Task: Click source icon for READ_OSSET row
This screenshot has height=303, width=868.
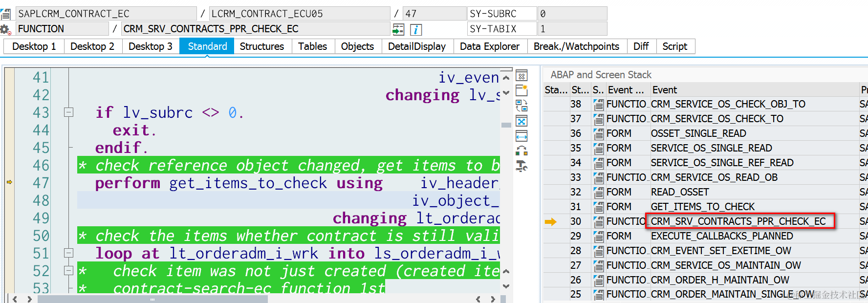Action: click(x=598, y=192)
